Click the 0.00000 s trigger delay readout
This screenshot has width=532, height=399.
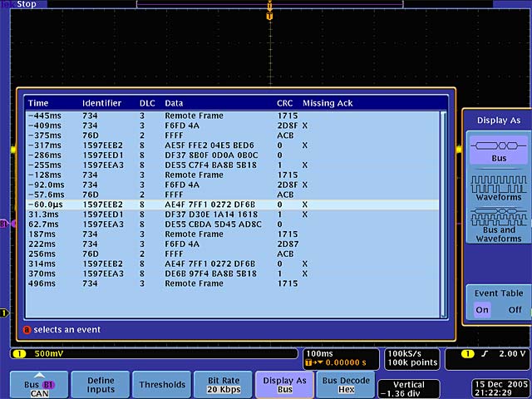click(346, 362)
